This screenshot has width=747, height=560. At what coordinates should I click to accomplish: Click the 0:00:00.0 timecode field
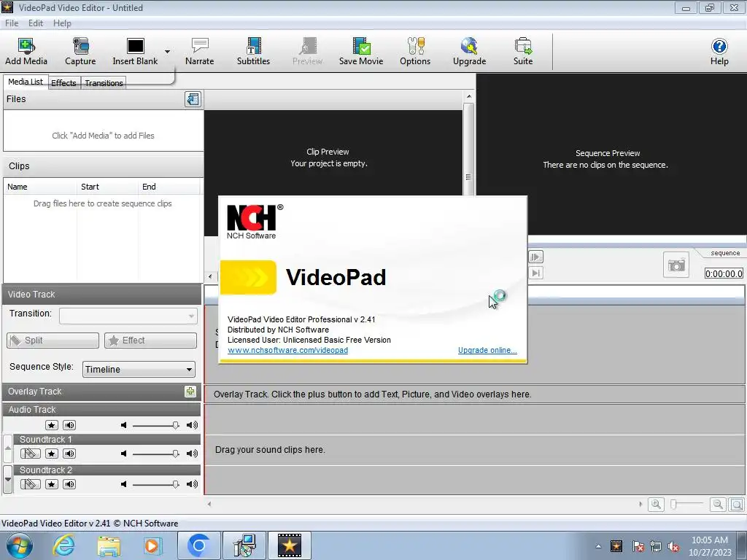point(724,274)
